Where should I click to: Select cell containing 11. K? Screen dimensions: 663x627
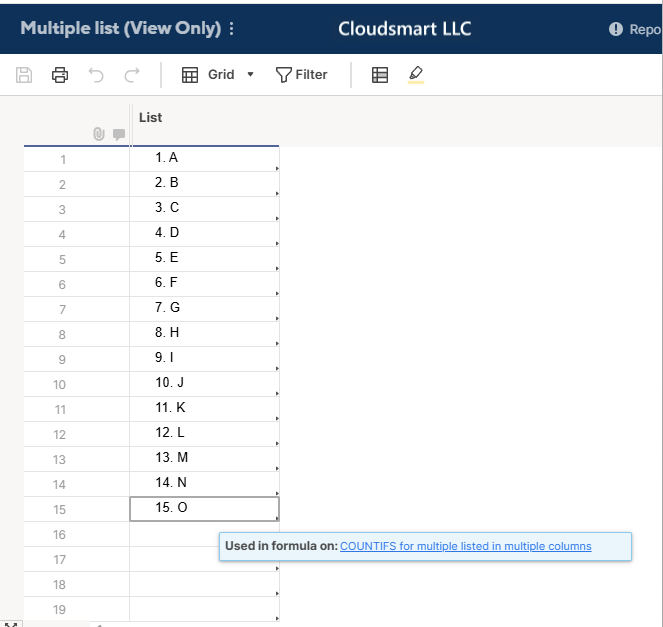(x=204, y=409)
